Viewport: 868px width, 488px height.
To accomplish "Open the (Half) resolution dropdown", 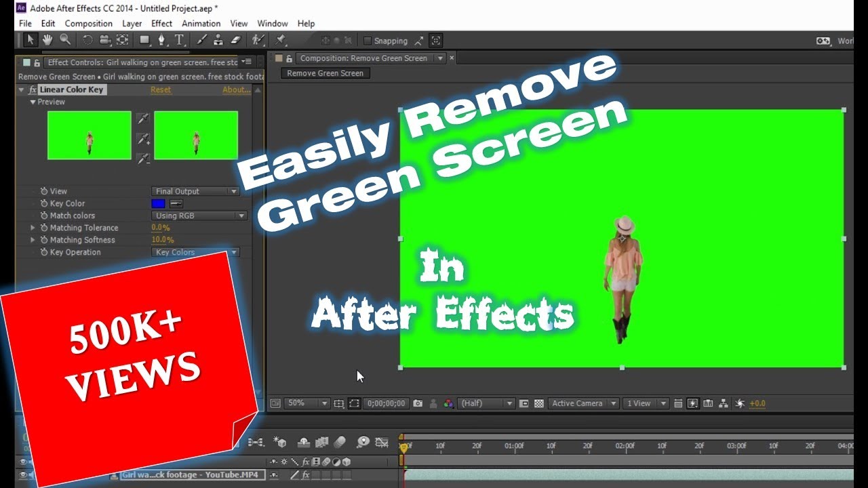I will click(486, 403).
